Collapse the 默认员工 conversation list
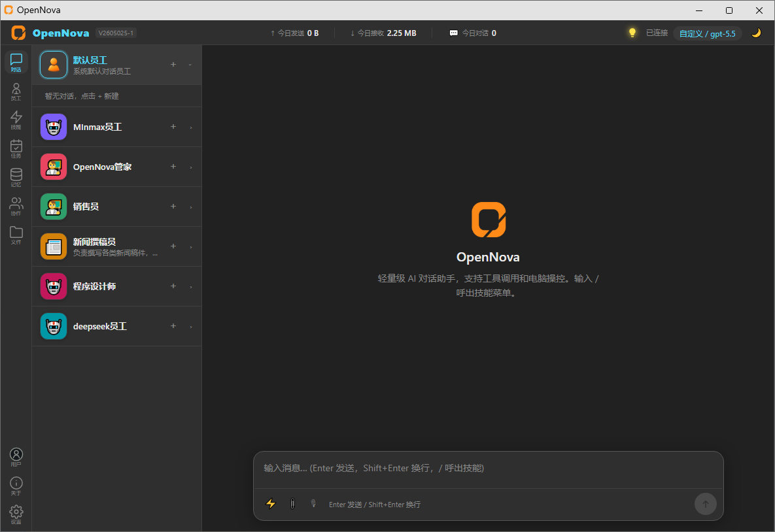775x532 pixels. [190, 65]
